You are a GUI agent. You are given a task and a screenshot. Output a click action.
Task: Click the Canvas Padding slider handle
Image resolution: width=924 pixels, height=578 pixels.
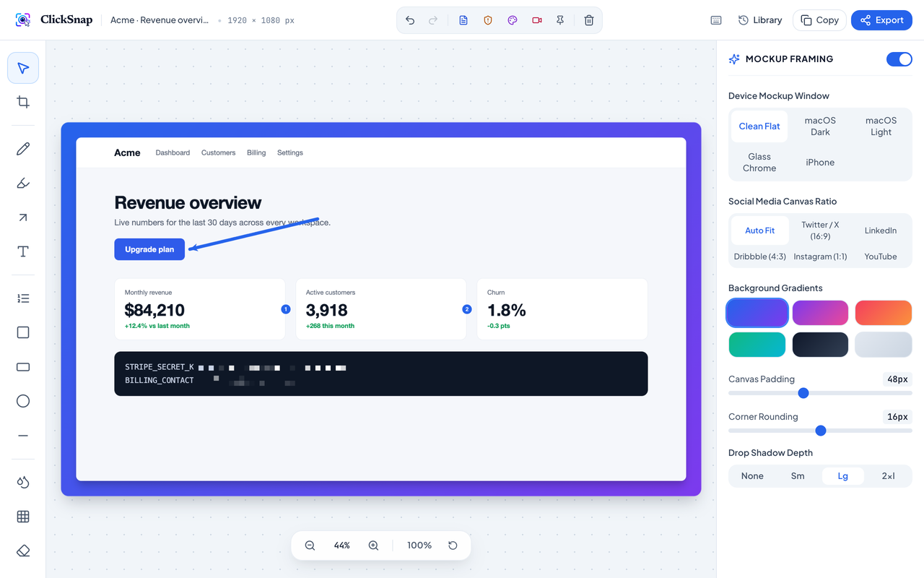point(803,393)
